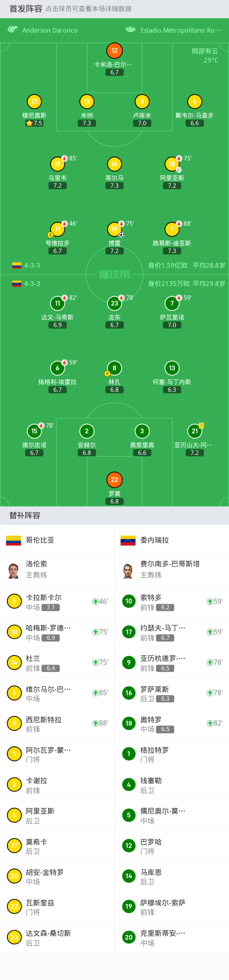Select Muñoz's number 21 yellow jersey
The width and height of the screenshot is (229, 980).
pyautogui.click(x=34, y=101)
